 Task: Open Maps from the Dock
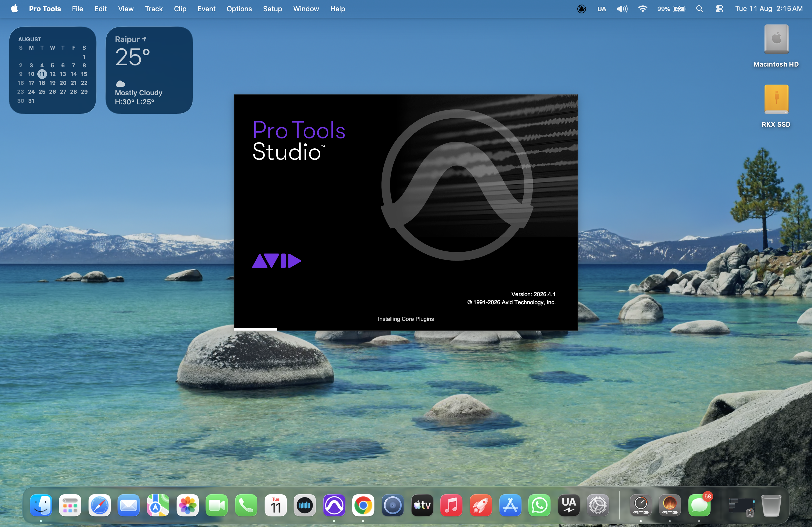158,505
